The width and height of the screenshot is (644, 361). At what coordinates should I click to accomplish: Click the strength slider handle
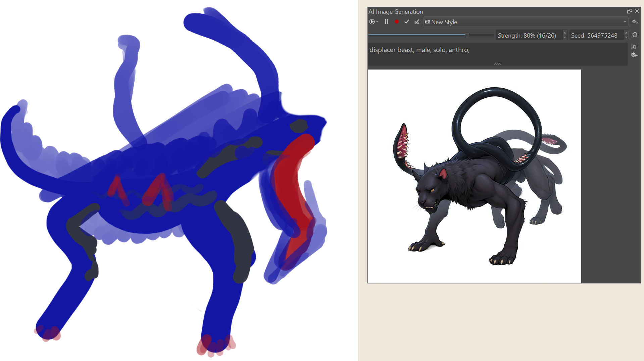tap(467, 35)
